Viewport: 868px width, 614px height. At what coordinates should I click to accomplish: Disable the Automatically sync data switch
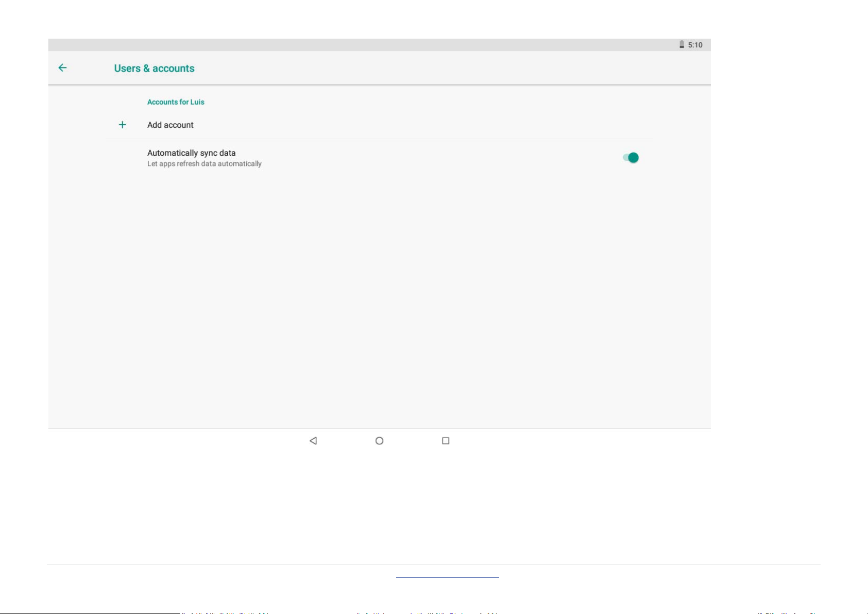click(631, 158)
